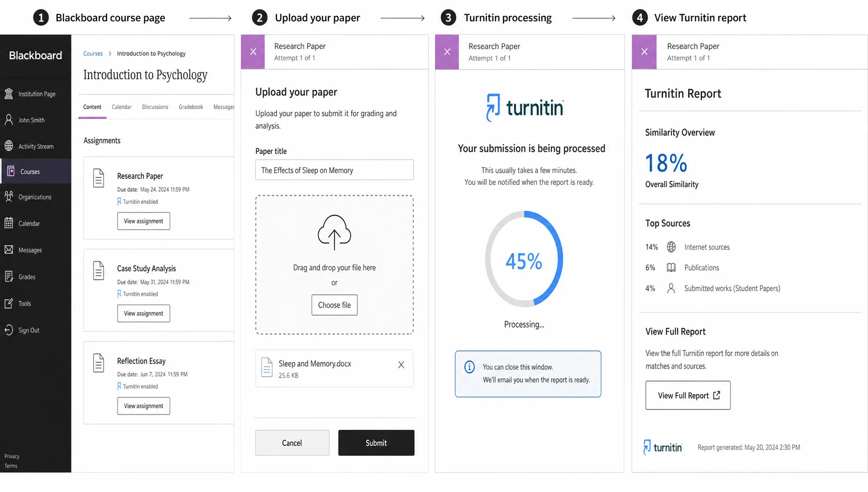The height and width of the screenshot is (492, 868).
Task: Select the Courses book icon
Action: coord(11,171)
